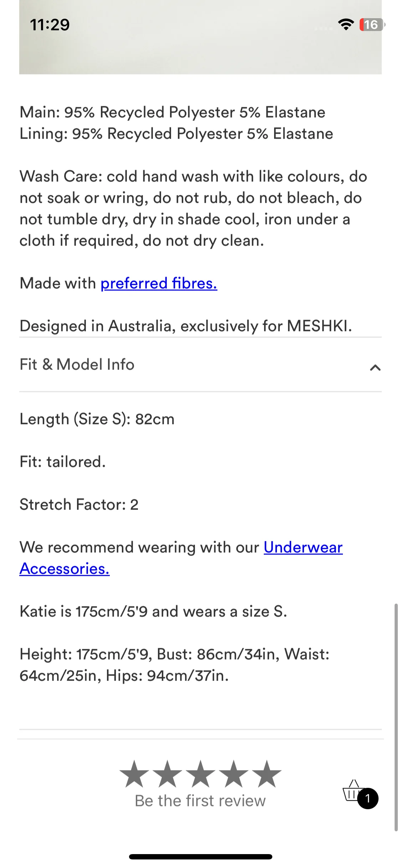This screenshot has height=868, width=401.
Task: Toggle the Fit & Model Info header
Action: pyautogui.click(x=200, y=365)
